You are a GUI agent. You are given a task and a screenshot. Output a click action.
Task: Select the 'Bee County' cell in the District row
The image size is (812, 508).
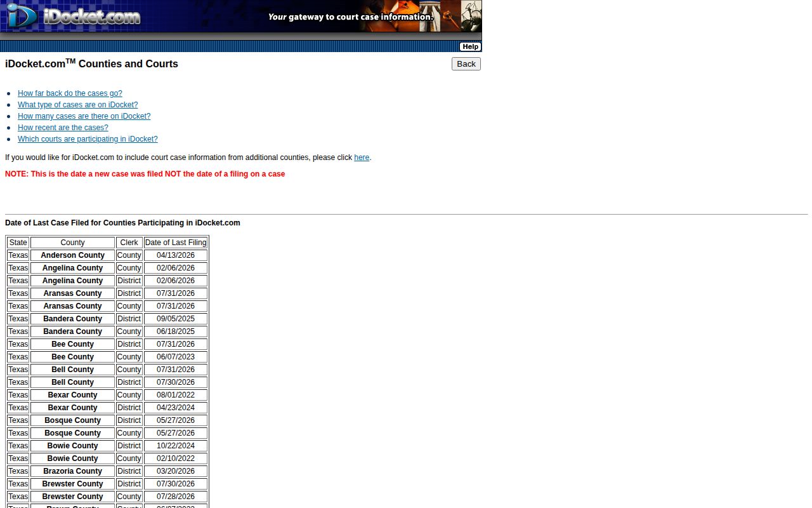click(x=72, y=344)
